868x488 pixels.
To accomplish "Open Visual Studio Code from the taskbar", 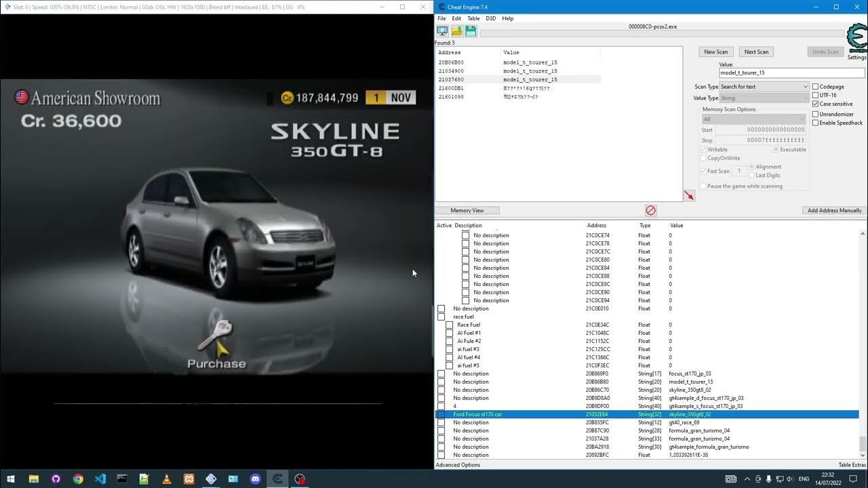I will [100, 479].
